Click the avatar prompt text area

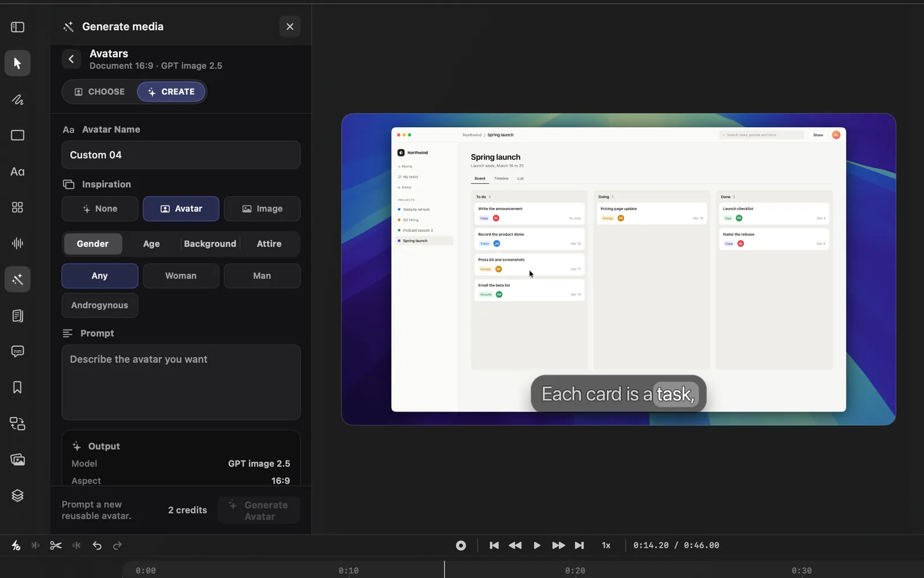(181, 383)
